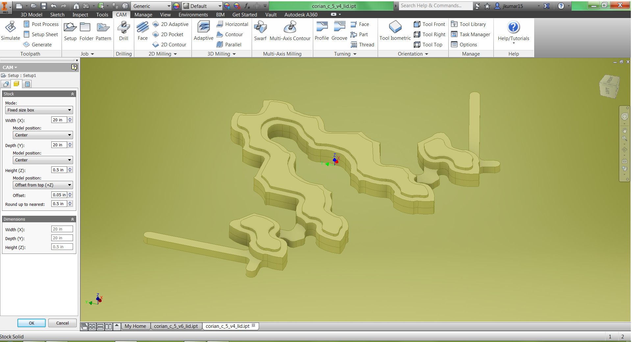Increase the Height (Z) stepper value
644x342 pixels.
point(70,168)
